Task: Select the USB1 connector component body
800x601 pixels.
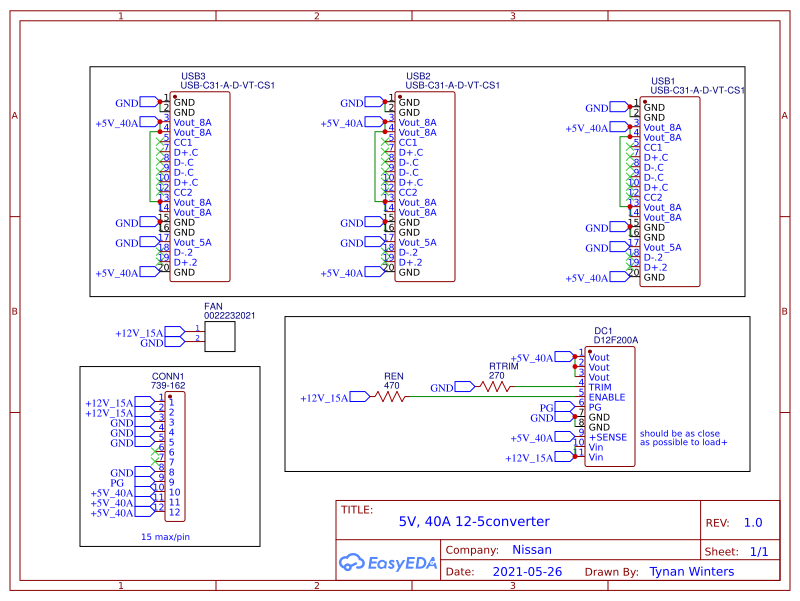Action: pos(671,192)
